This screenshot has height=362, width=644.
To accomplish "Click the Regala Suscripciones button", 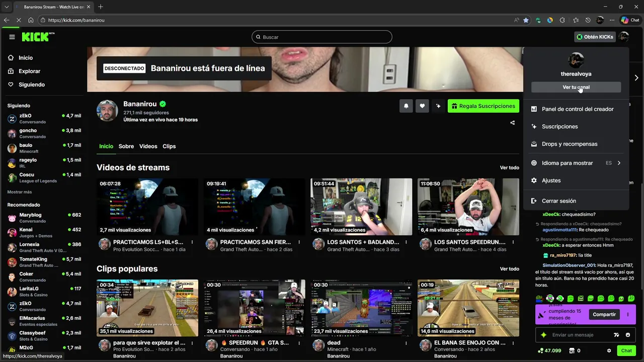I will coord(484,106).
